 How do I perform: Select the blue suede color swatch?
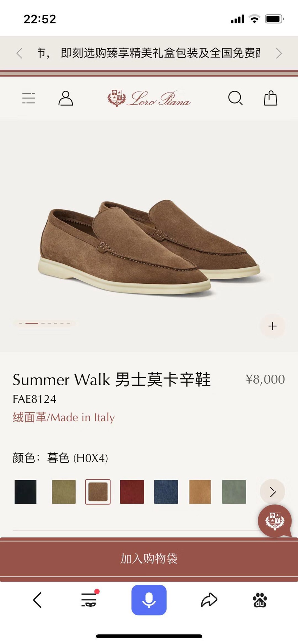[166, 492]
